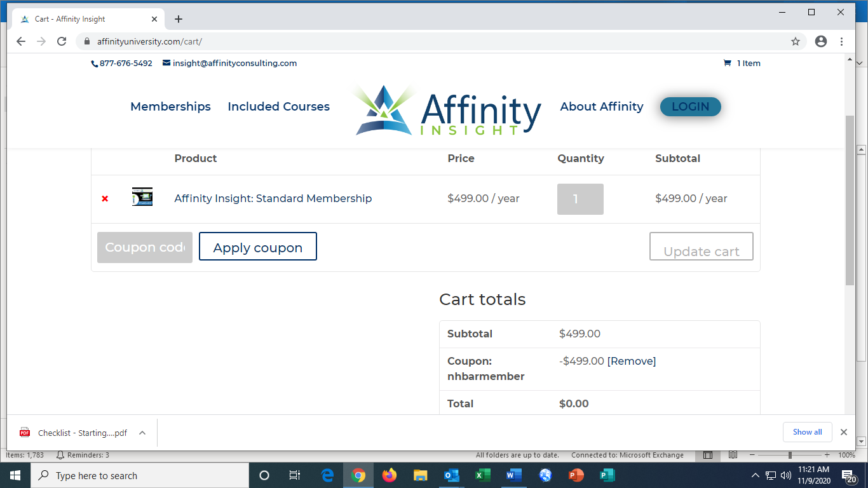This screenshot has width=868, height=488.
Task: Focus the Coupon code input field
Action: (145, 247)
